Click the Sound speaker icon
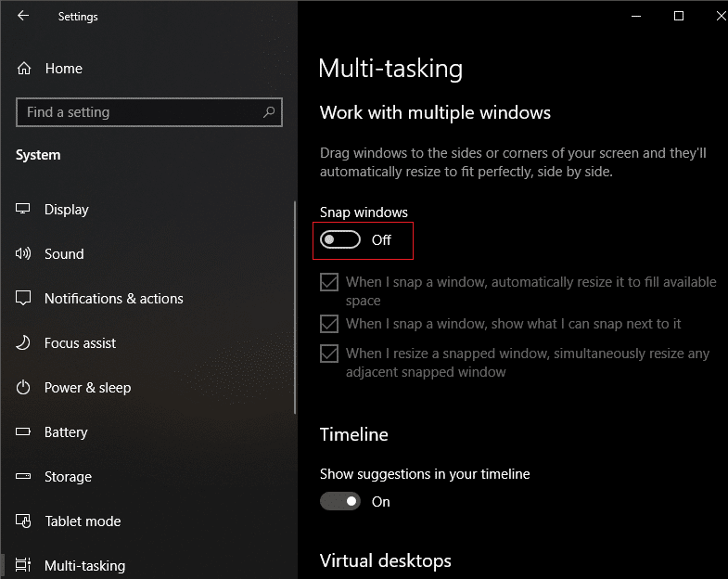728x579 pixels. pos(24,254)
